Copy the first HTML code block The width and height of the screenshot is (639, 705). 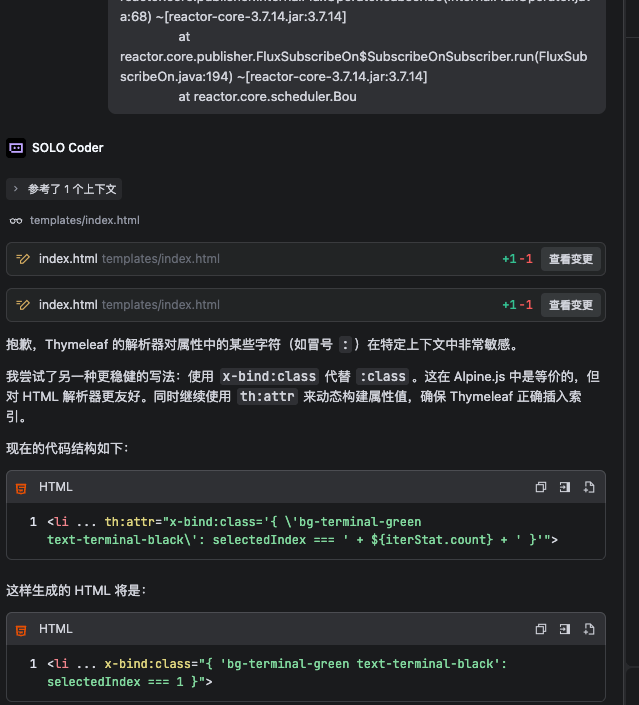pyautogui.click(x=540, y=487)
